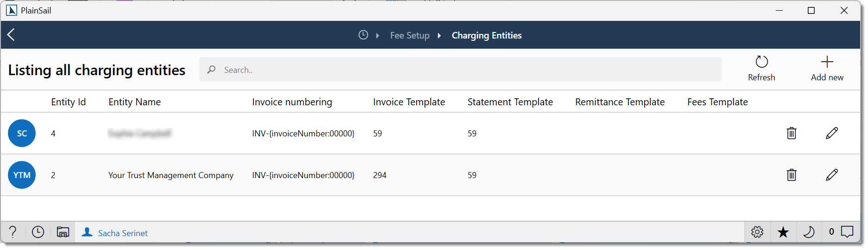Add new charging entity
The height and width of the screenshot is (250, 868).
tap(827, 62)
